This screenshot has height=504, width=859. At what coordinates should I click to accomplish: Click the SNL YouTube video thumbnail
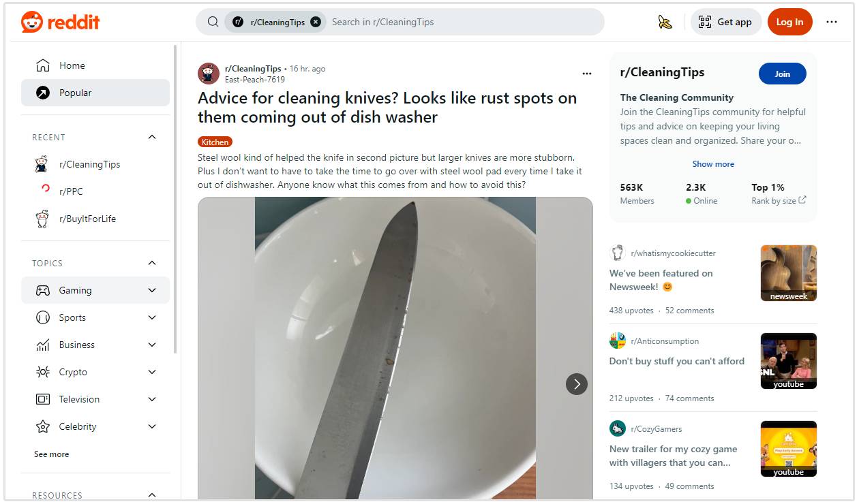pos(788,360)
